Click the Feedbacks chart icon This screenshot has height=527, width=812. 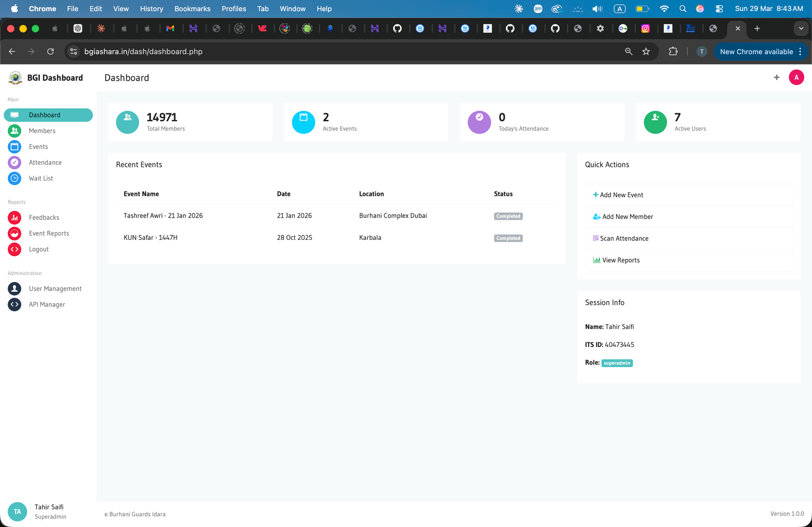[x=15, y=218]
